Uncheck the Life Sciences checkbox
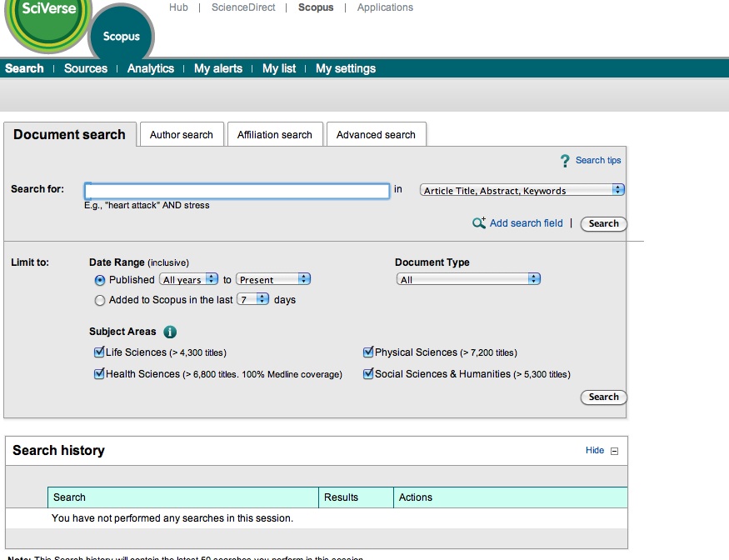Image resolution: width=729 pixels, height=560 pixels. [99, 352]
